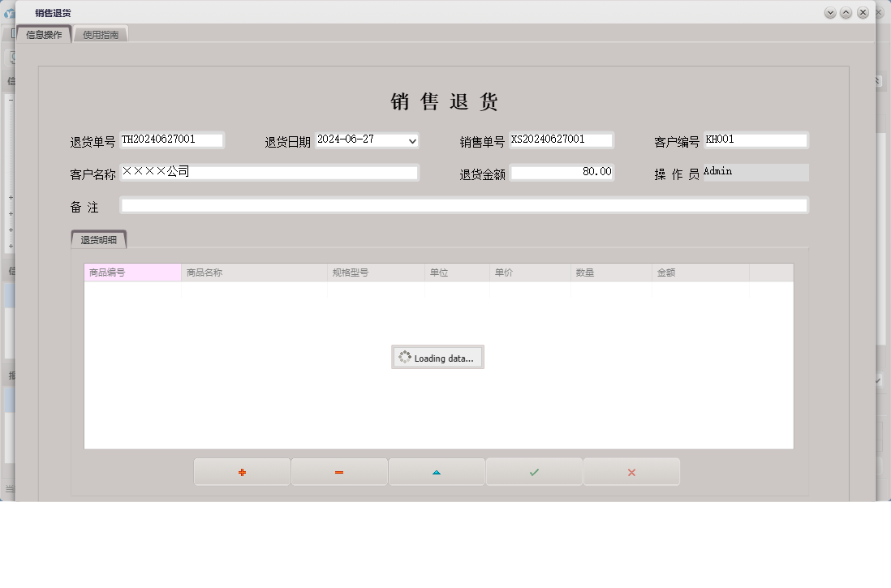Viewport: 891px width, 588px height.
Task: Roll up the window using the chevron-down icon
Action: [829, 12]
